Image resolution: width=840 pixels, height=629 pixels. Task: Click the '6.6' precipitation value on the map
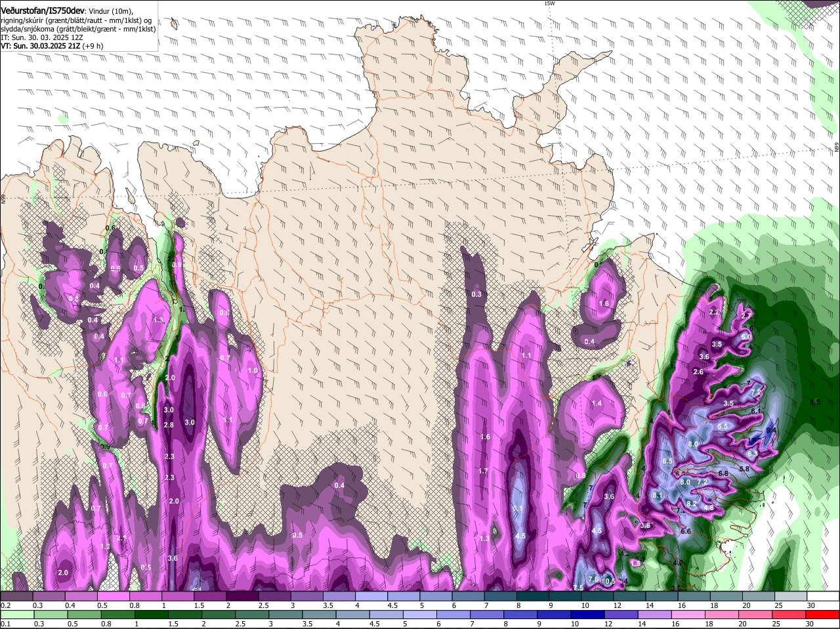686,532
